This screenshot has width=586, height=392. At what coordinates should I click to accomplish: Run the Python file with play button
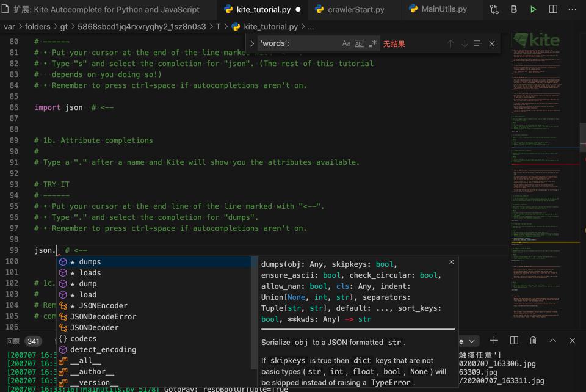pyautogui.click(x=534, y=9)
